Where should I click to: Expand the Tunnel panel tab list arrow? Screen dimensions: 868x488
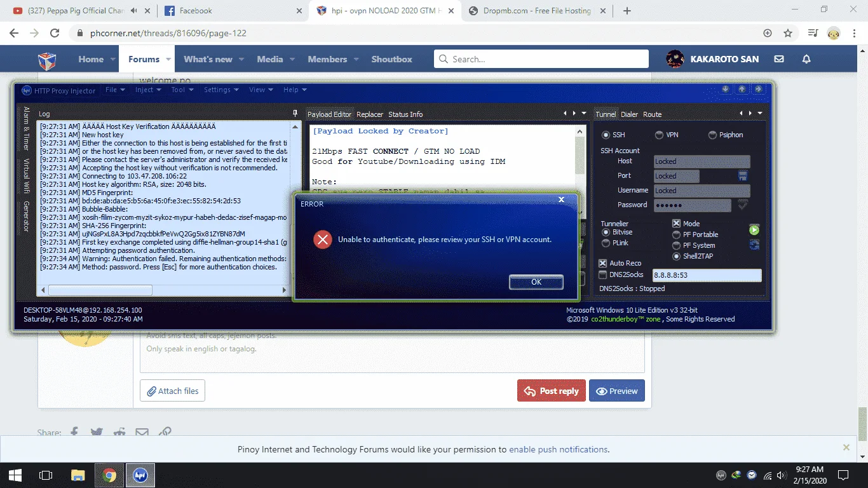tap(759, 114)
